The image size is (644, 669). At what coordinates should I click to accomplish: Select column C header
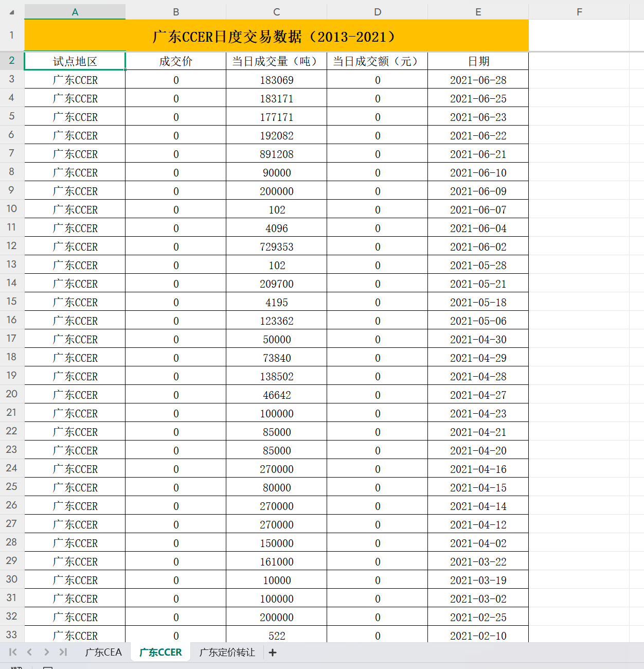277,12
